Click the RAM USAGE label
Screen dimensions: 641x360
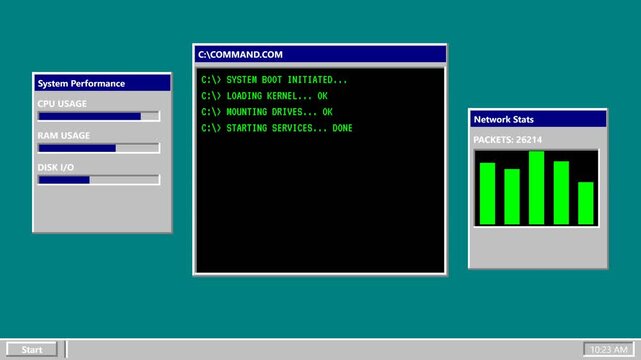pyautogui.click(x=63, y=135)
